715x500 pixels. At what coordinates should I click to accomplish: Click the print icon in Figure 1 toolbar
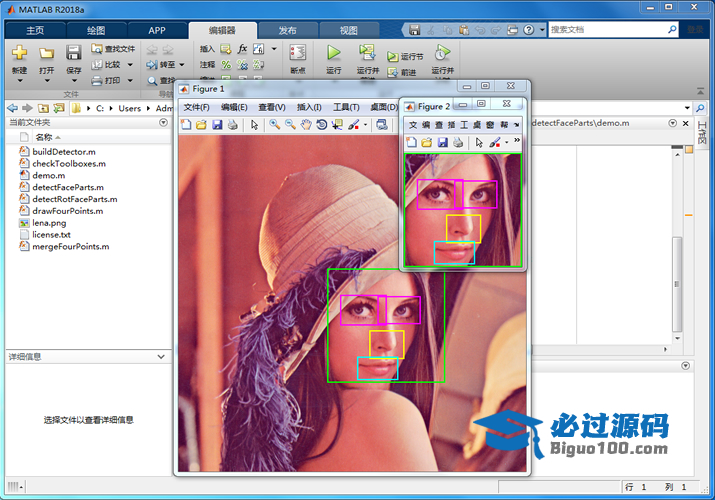point(232,125)
